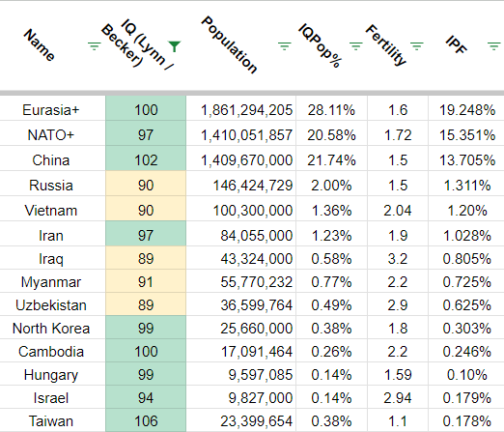Click IPF value 0.179%

coord(467,398)
